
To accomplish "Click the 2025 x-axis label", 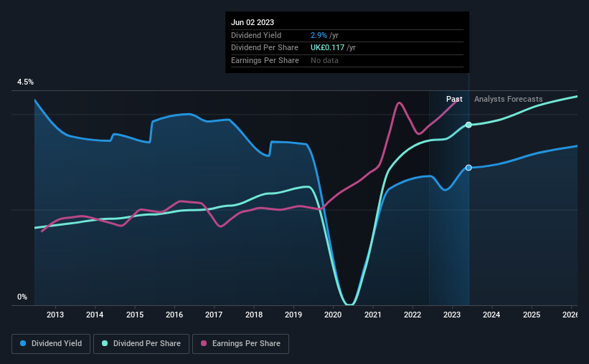I will 532,315.
